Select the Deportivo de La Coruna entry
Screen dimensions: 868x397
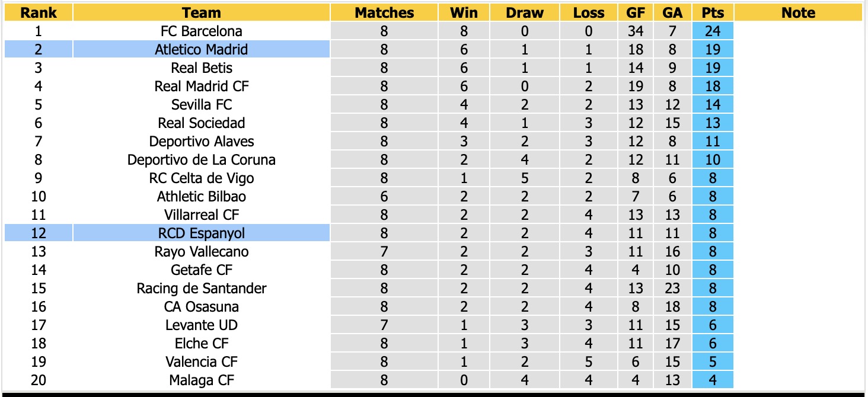click(202, 159)
